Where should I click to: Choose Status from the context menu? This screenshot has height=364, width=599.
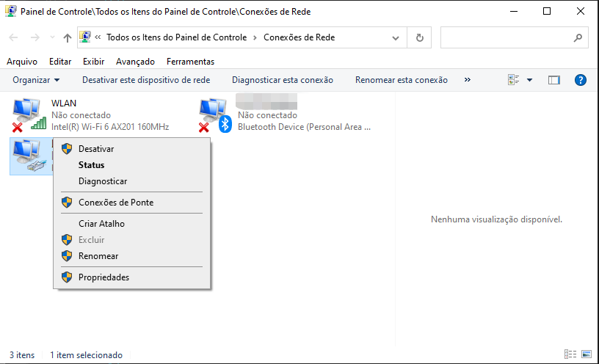click(132, 165)
